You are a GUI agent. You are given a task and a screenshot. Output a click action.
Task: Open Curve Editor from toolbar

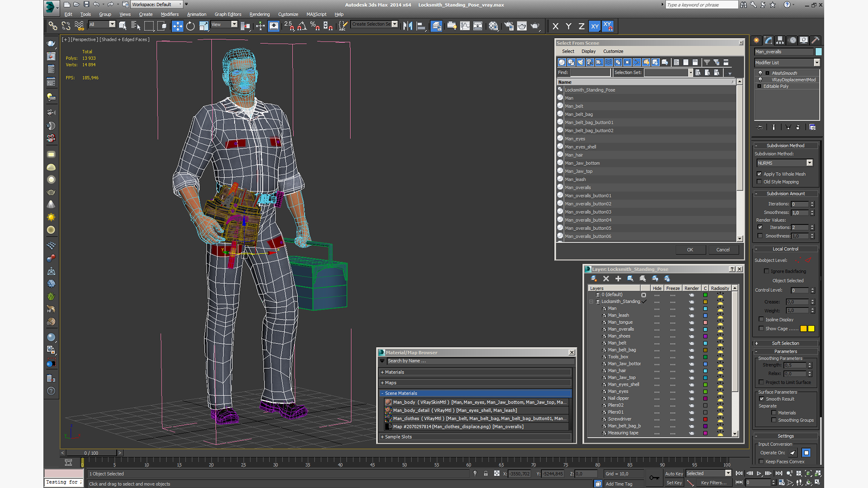[465, 26]
